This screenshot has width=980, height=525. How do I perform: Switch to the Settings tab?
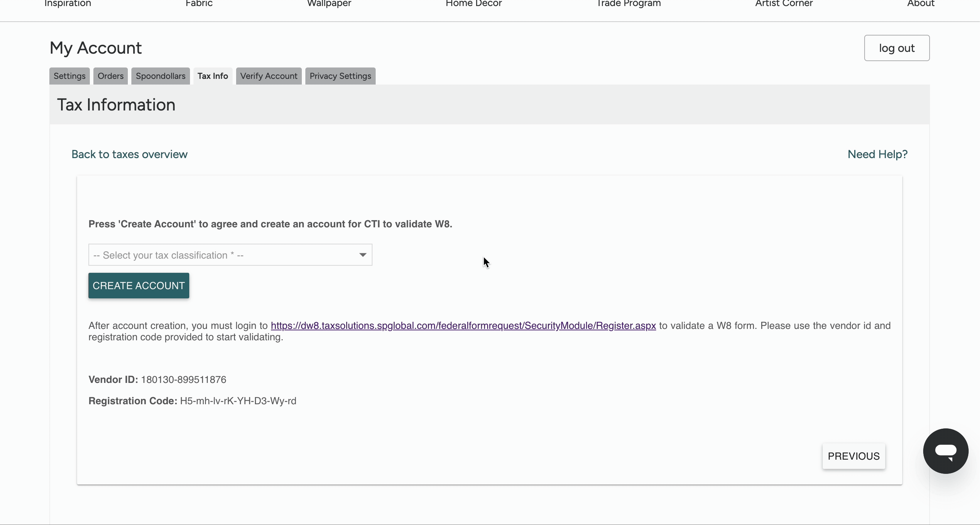pyautogui.click(x=69, y=76)
